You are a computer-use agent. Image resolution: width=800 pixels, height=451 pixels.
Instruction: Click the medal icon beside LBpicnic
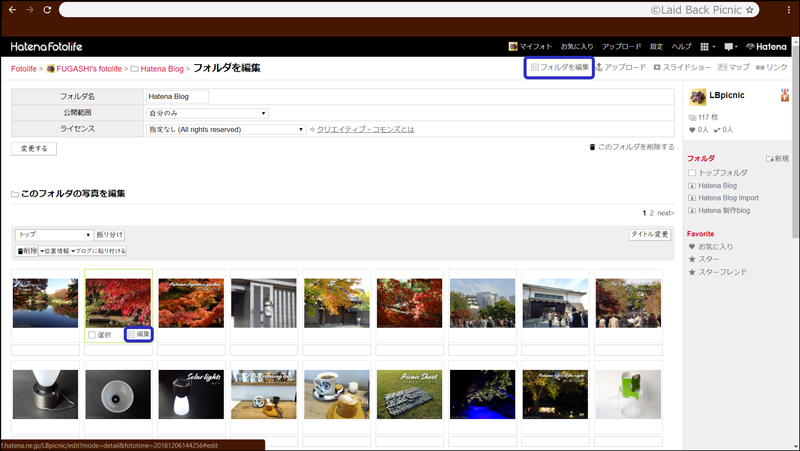pyautogui.click(x=785, y=95)
